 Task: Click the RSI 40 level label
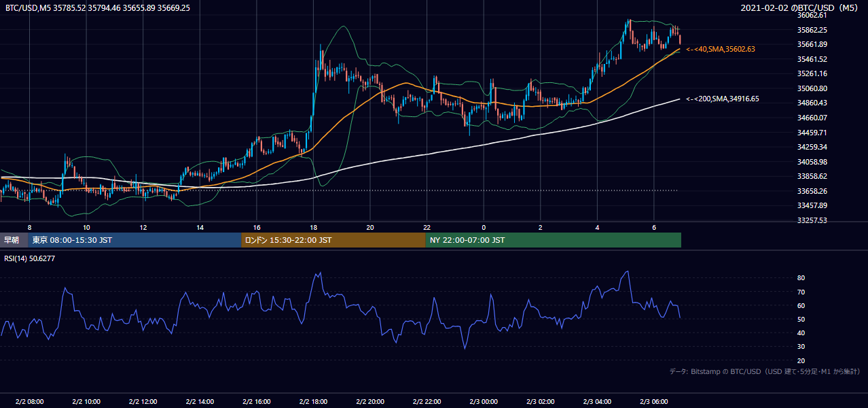tap(801, 333)
